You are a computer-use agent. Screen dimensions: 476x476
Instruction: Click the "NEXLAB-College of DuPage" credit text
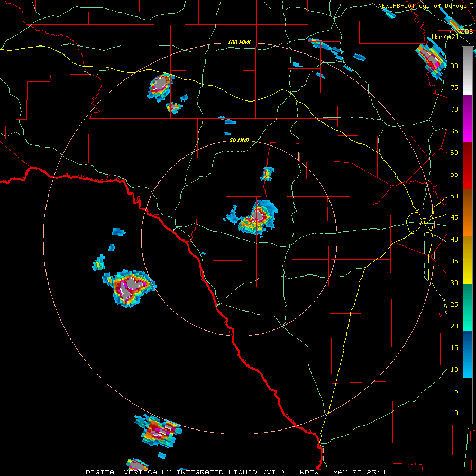[423, 6]
